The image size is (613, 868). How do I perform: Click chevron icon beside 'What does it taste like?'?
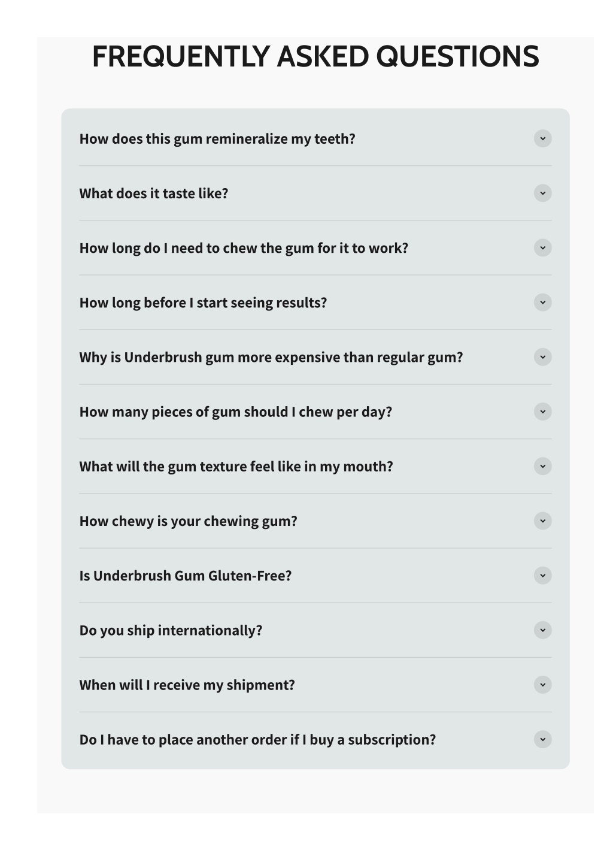[x=542, y=193]
